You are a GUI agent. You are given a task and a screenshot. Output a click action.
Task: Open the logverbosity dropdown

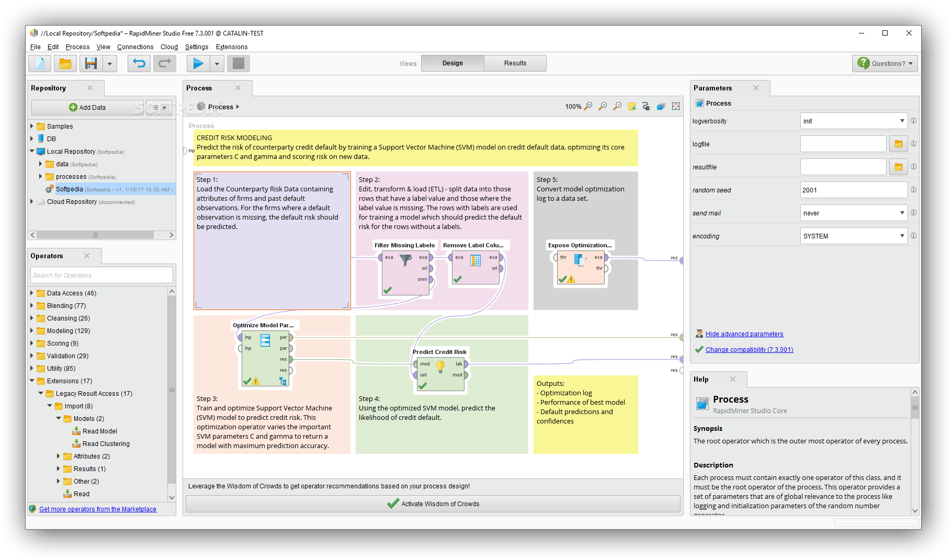[x=854, y=121]
